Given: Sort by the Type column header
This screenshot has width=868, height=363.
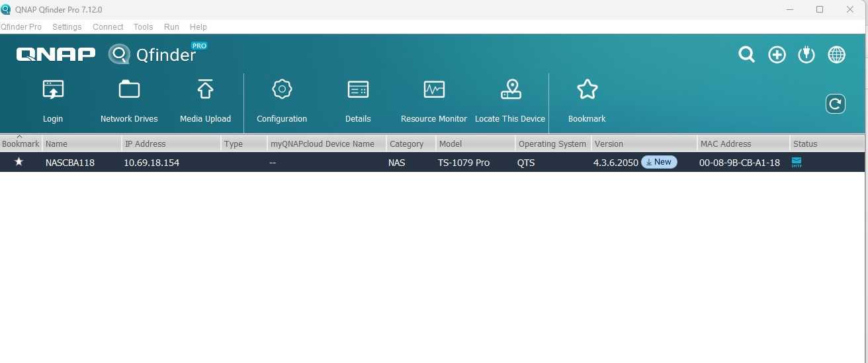Looking at the screenshot, I should pos(244,143).
